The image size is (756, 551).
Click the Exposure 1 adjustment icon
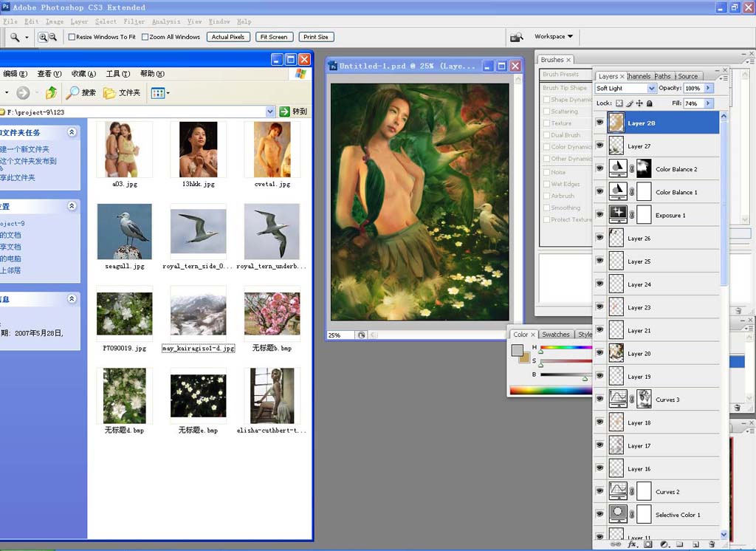click(618, 215)
